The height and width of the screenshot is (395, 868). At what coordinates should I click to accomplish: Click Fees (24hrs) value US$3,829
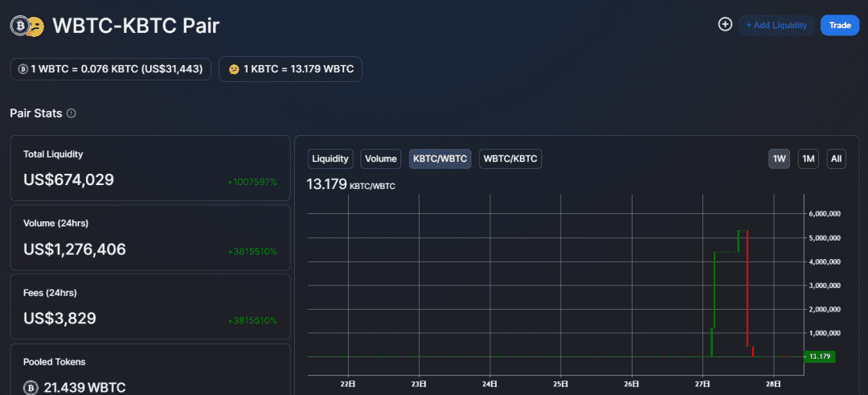[59, 318]
